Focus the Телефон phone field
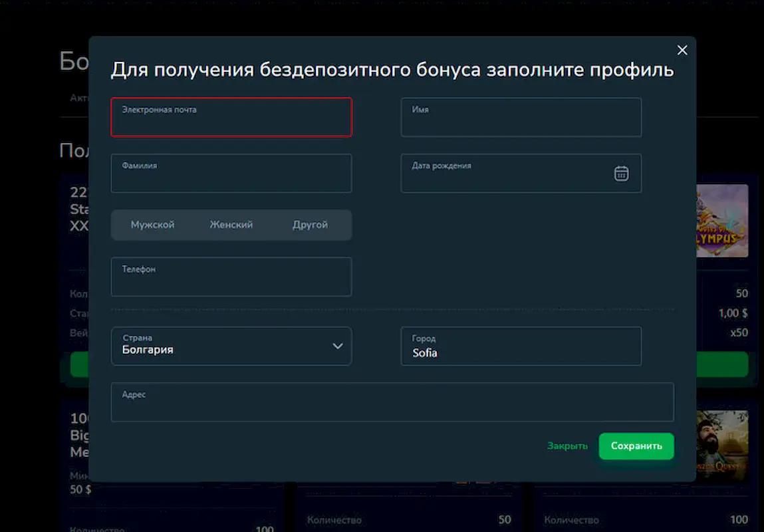Image resolution: width=764 pixels, height=532 pixels. point(231,277)
